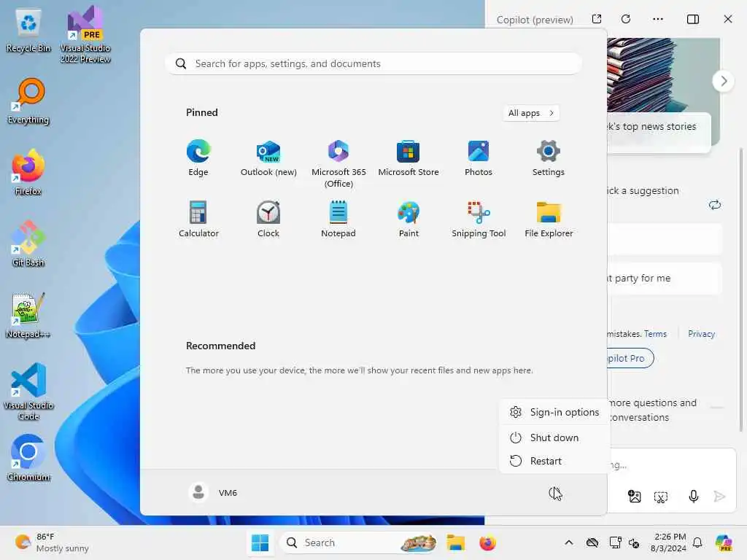The width and height of the screenshot is (747, 560).
Task: Expand All apps list
Action: coord(531,113)
